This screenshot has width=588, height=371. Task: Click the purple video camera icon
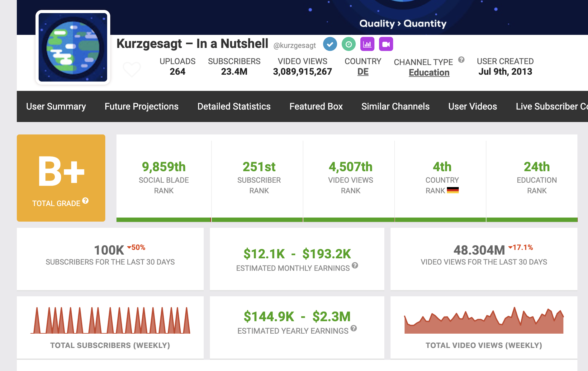[x=386, y=44]
